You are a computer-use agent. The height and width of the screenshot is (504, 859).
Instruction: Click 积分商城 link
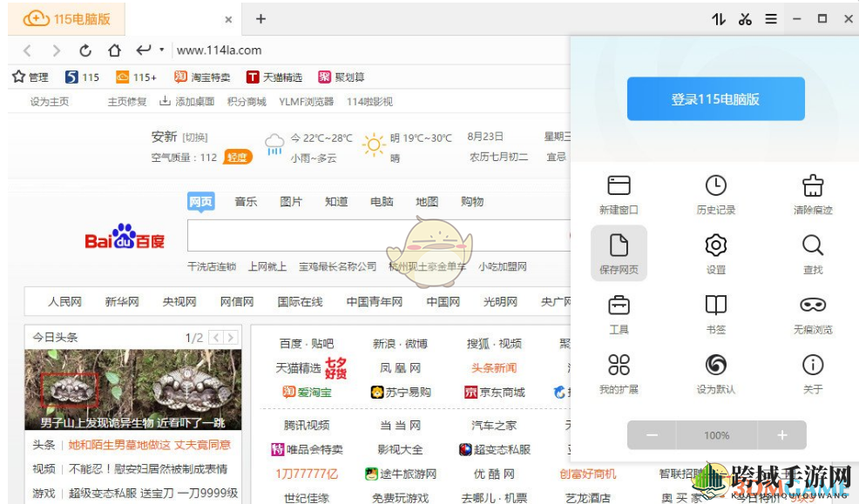[247, 102]
